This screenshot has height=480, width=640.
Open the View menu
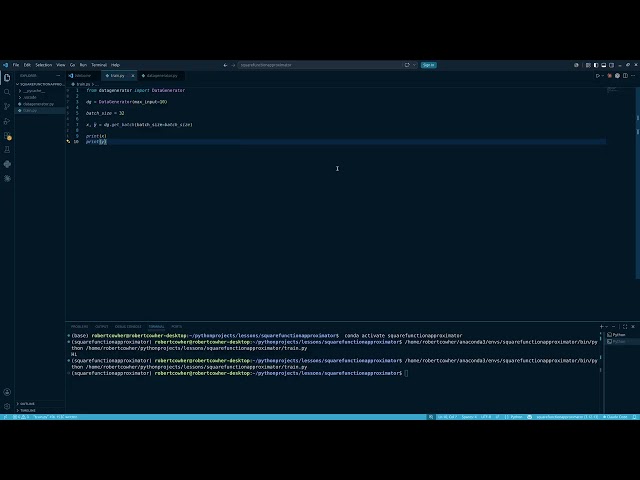pos(60,65)
